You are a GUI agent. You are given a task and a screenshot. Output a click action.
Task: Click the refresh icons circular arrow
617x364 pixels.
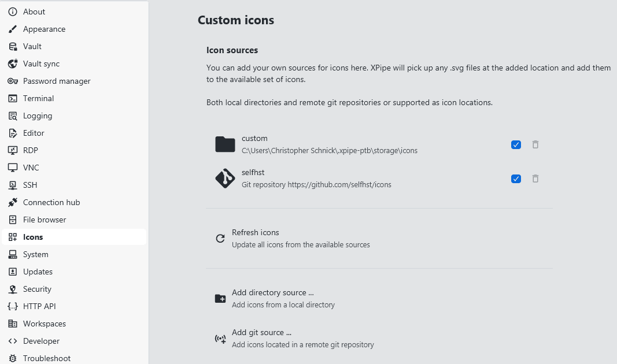tap(220, 238)
